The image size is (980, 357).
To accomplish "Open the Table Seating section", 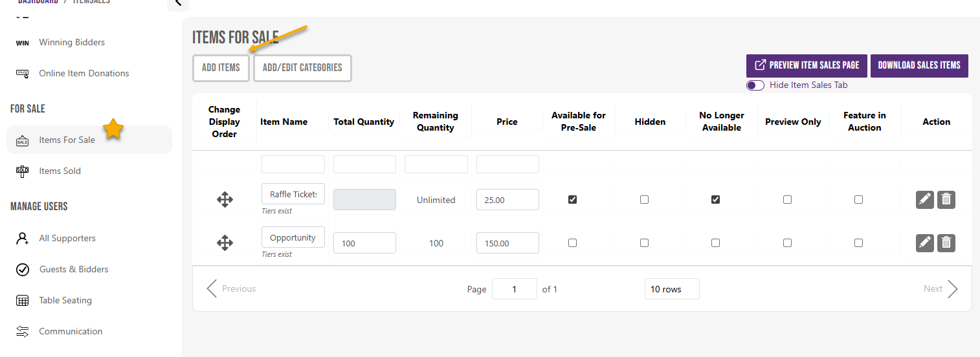I will tap(65, 300).
